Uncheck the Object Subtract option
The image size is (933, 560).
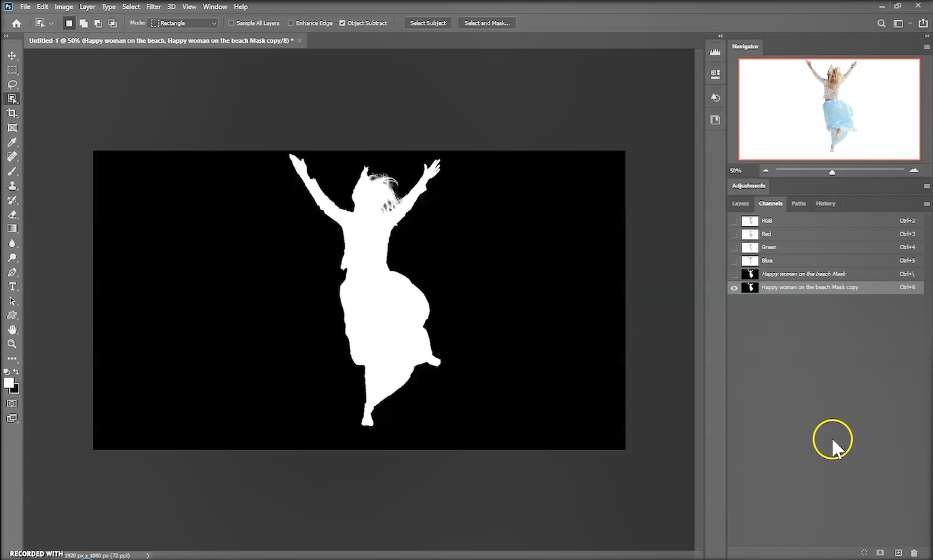(x=342, y=23)
